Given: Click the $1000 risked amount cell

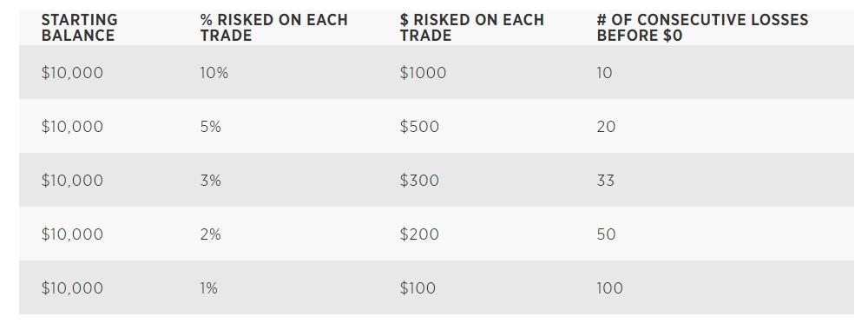Looking at the screenshot, I should click(423, 73).
